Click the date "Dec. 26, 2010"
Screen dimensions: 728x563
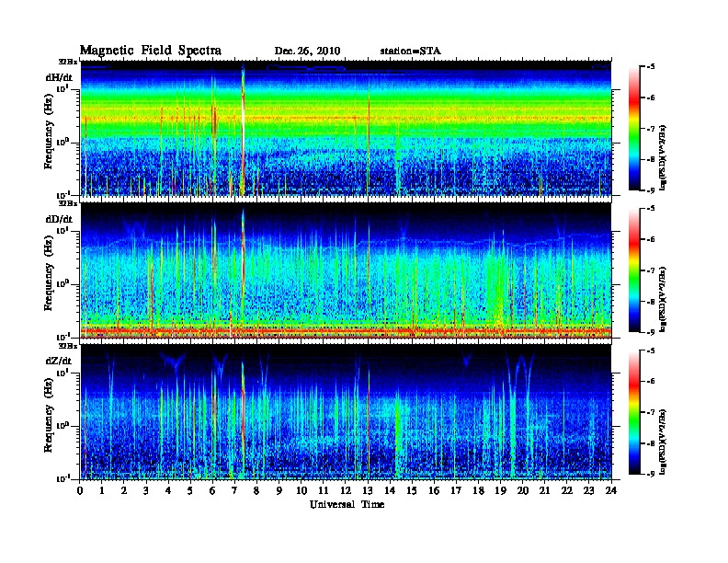click(x=307, y=52)
